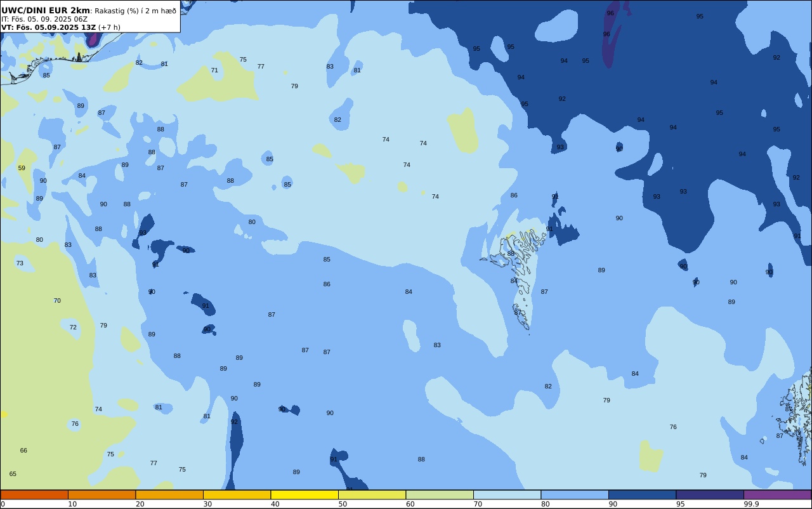This screenshot has width=812, height=509.
Task: Click the humidity value 72 on the map
Action: (x=73, y=327)
